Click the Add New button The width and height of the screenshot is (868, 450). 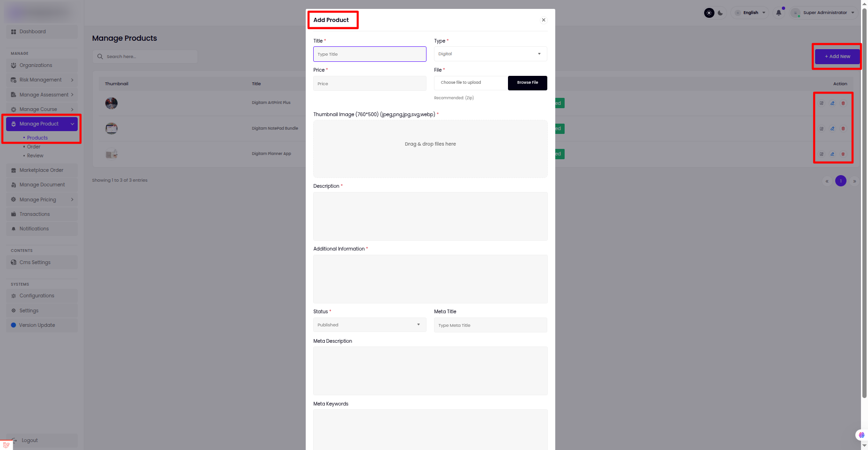tap(837, 57)
